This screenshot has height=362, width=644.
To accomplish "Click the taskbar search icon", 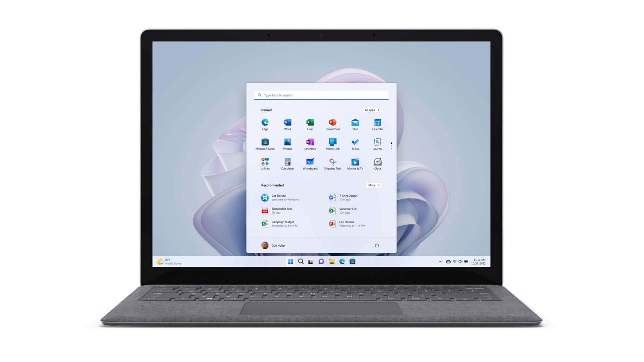I will [x=300, y=261].
